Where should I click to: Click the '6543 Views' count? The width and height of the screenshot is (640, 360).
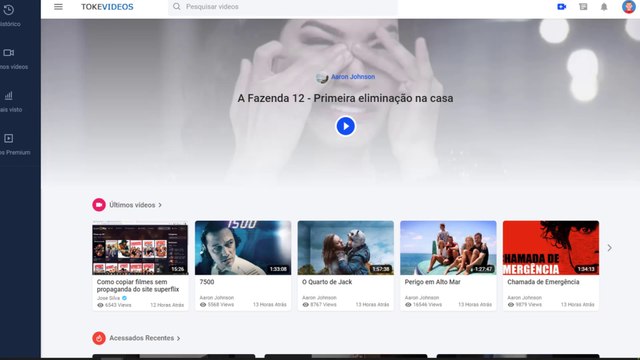(x=118, y=305)
